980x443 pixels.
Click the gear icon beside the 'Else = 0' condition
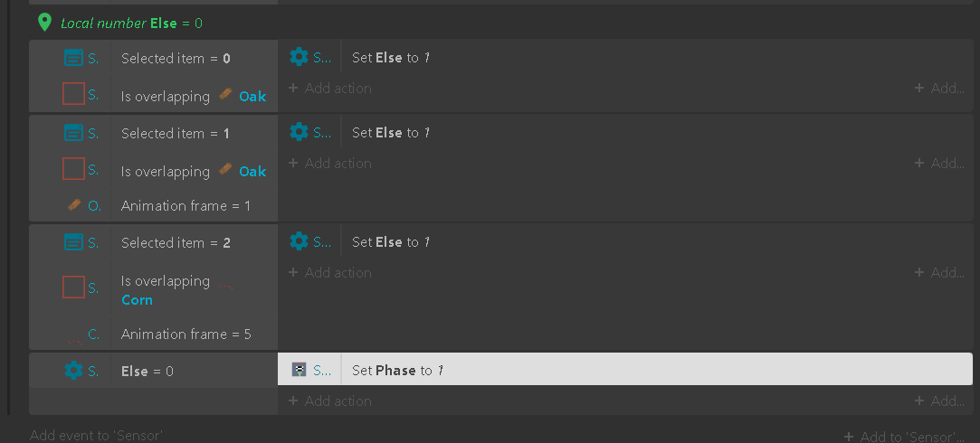point(74,371)
